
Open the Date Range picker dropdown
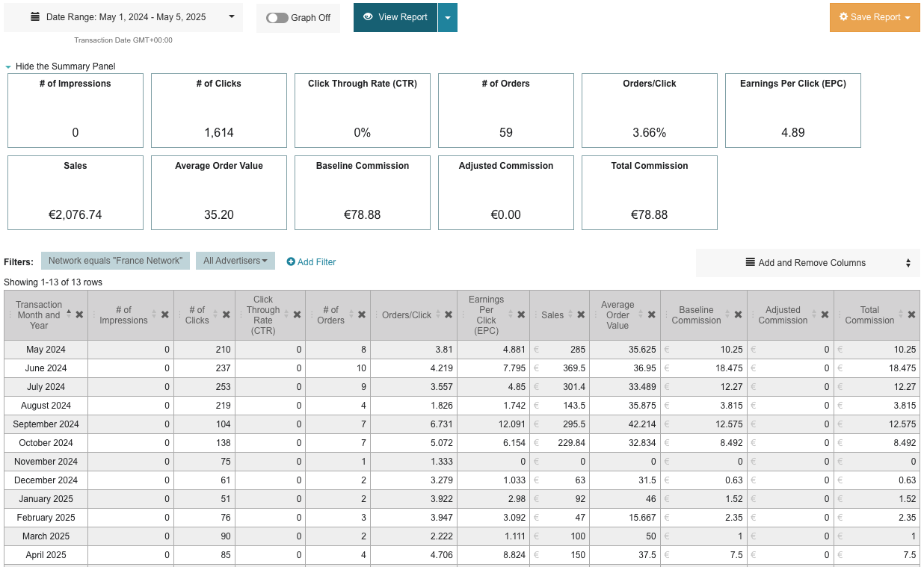[x=123, y=17]
